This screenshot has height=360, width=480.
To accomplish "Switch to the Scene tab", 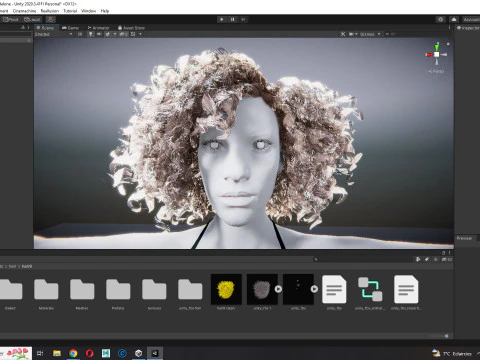I will click(x=45, y=28).
